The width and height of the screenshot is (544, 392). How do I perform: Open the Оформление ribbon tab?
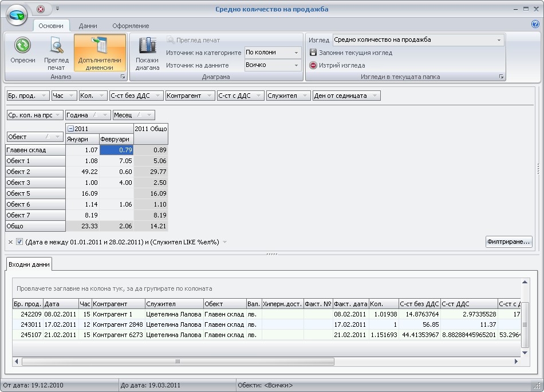(x=131, y=26)
